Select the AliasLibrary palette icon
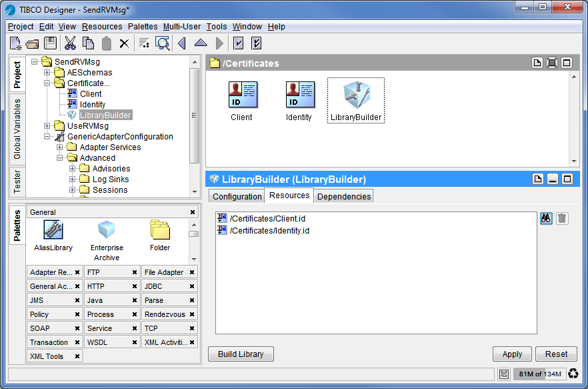Screen dimensions: 588x389 [53, 230]
